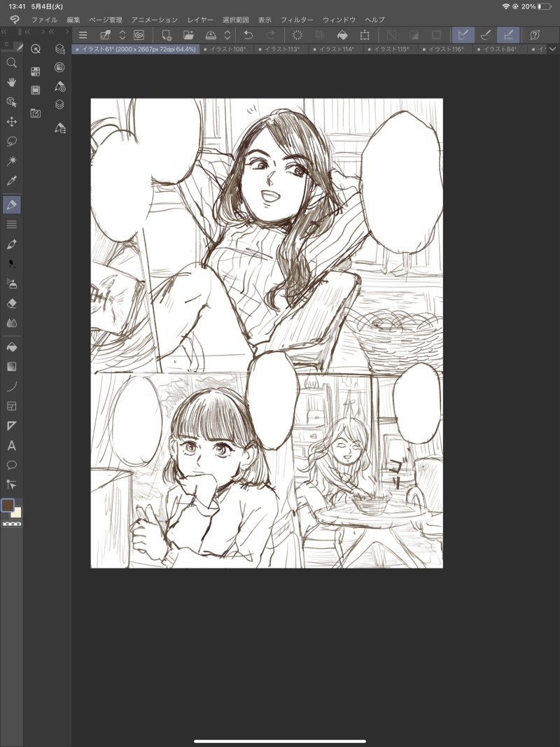Screen dimensions: 560x747
Task: Open the Layer Property palette icon
Action: 59,67
